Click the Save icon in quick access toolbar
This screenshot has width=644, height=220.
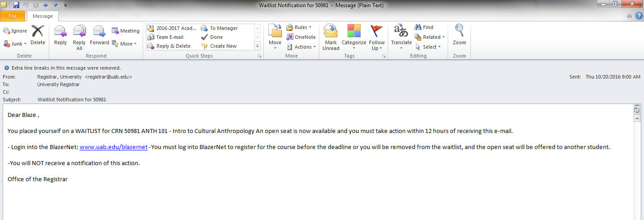pyautogui.click(x=16, y=5)
